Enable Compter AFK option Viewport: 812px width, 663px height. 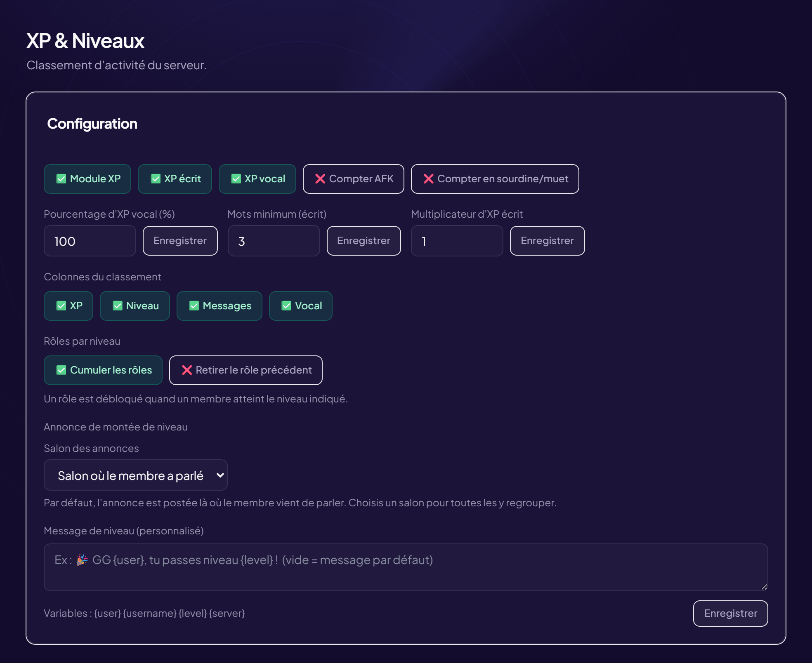coord(354,179)
